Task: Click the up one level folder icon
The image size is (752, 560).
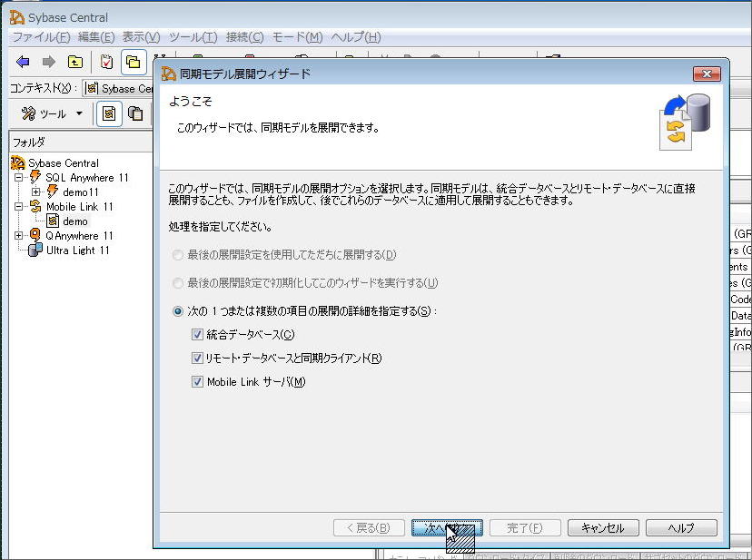Action: point(74,62)
